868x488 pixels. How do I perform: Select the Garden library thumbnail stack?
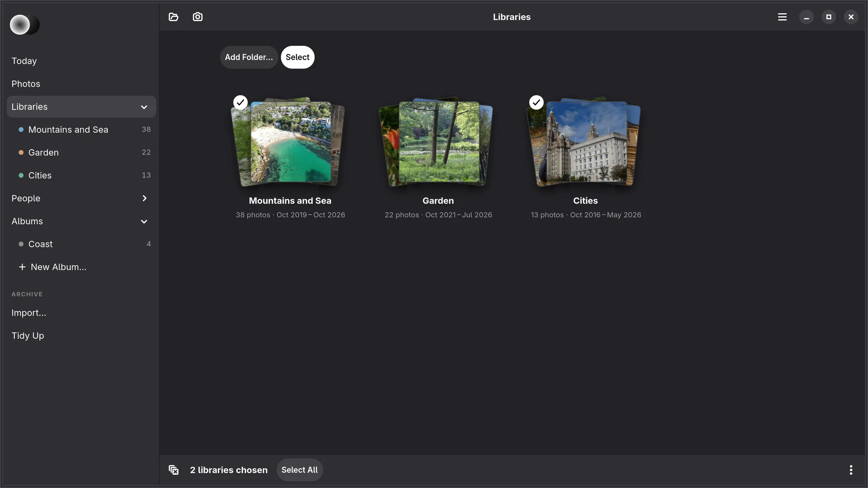pos(437,142)
